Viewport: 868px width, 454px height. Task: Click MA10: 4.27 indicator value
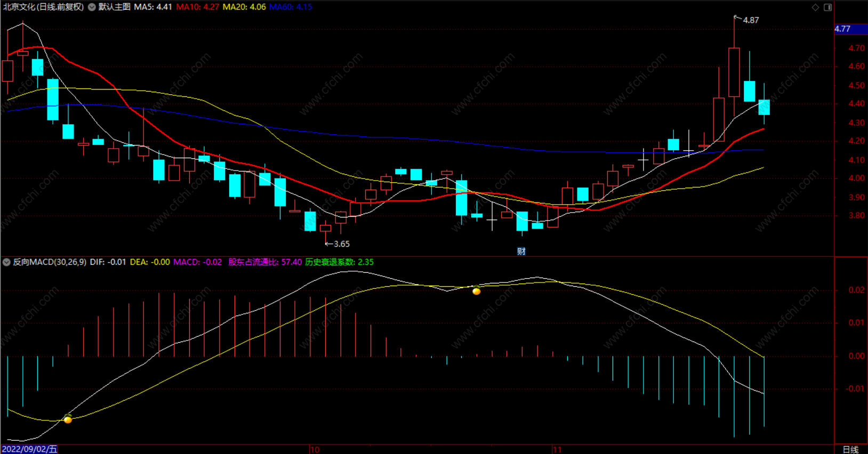(x=197, y=7)
